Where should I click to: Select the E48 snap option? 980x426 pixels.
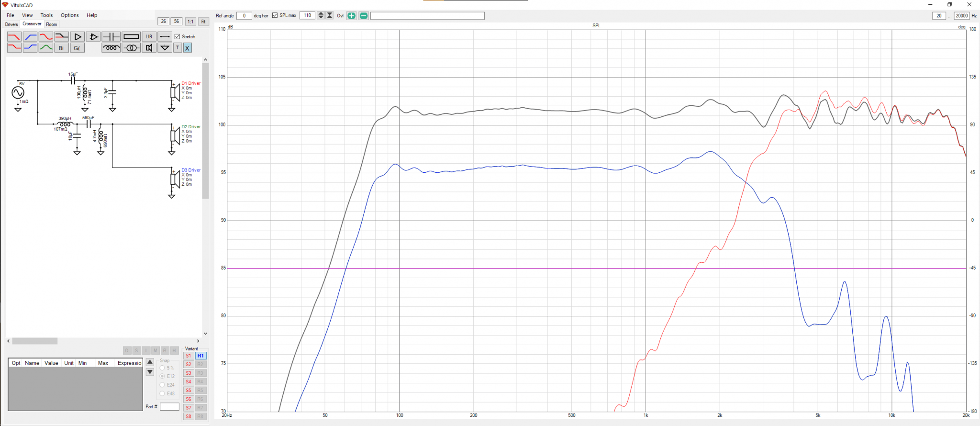[x=162, y=393]
